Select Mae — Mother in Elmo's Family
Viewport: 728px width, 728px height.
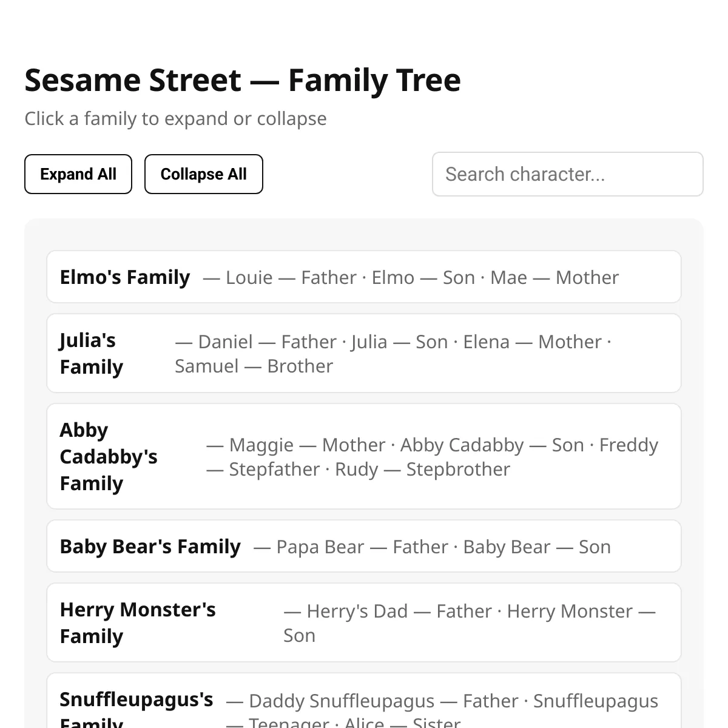(x=554, y=278)
